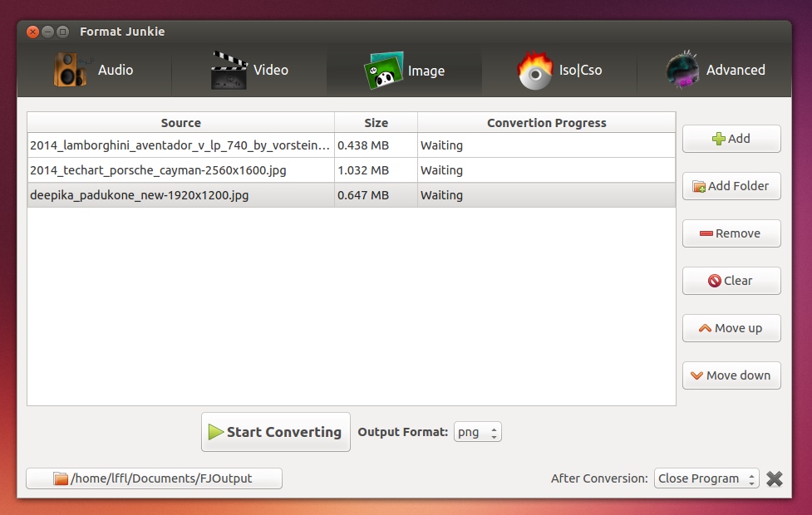
Task: Select the 2014_techart_porsche_cayman-2560x1600.jpg row
Action: 351,170
